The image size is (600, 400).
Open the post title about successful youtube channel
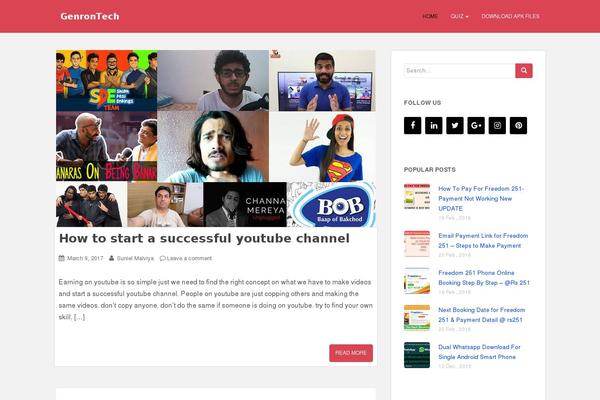(204, 238)
